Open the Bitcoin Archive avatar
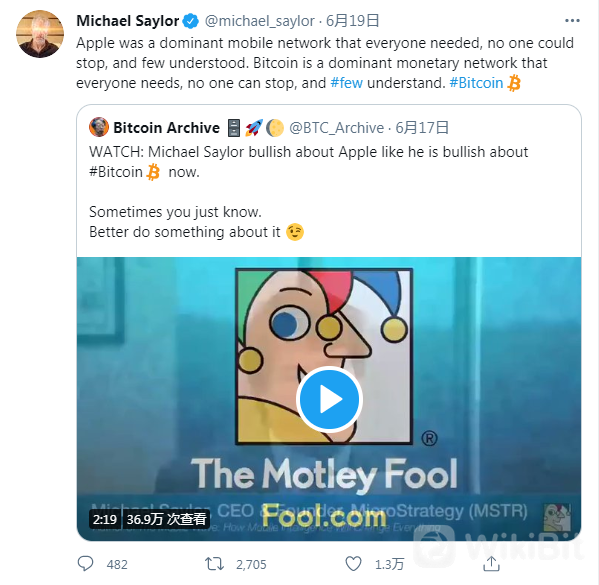Screen dimensions: 599x585 point(99,127)
